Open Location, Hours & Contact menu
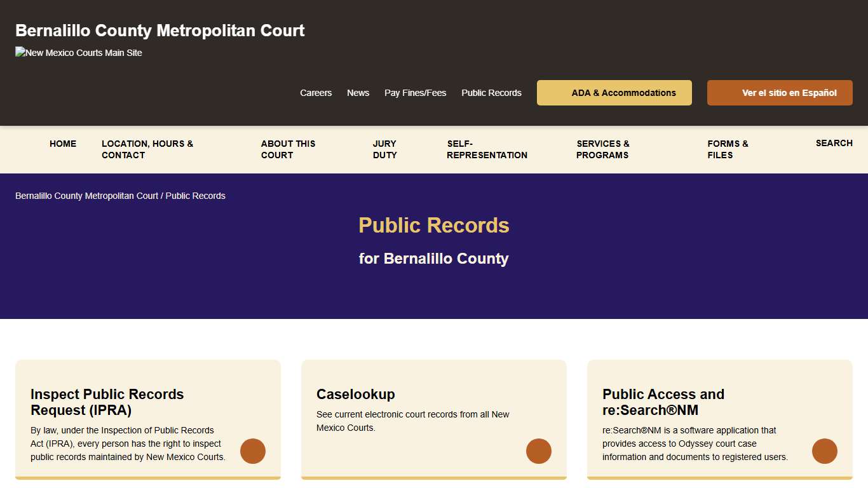868x488 pixels. click(x=147, y=149)
